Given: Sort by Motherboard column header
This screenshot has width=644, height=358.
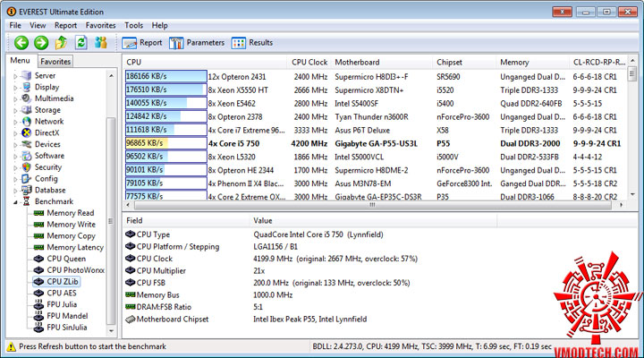Looking at the screenshot, I should [x=382, y=62].
